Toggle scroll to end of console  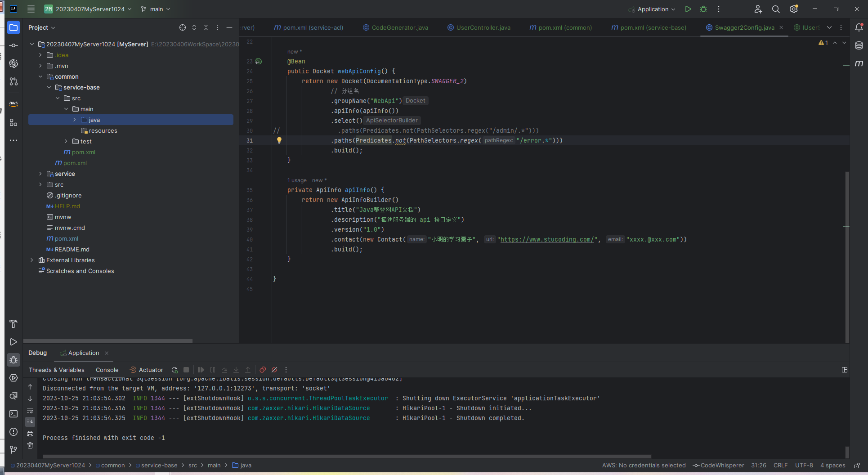[x=30, y=422]
